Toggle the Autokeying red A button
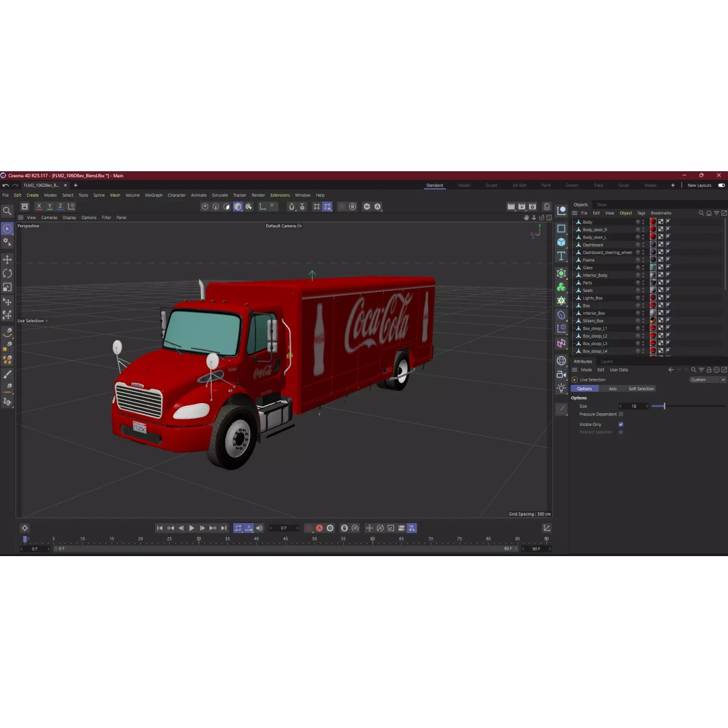Viewport: 728px width, 728px height. pos(320,528)
